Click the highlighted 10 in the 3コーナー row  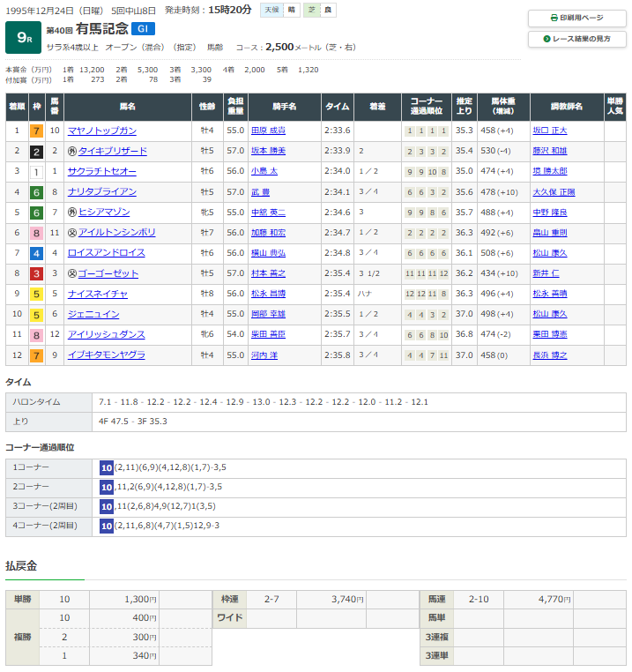click(x=107, y=506)
